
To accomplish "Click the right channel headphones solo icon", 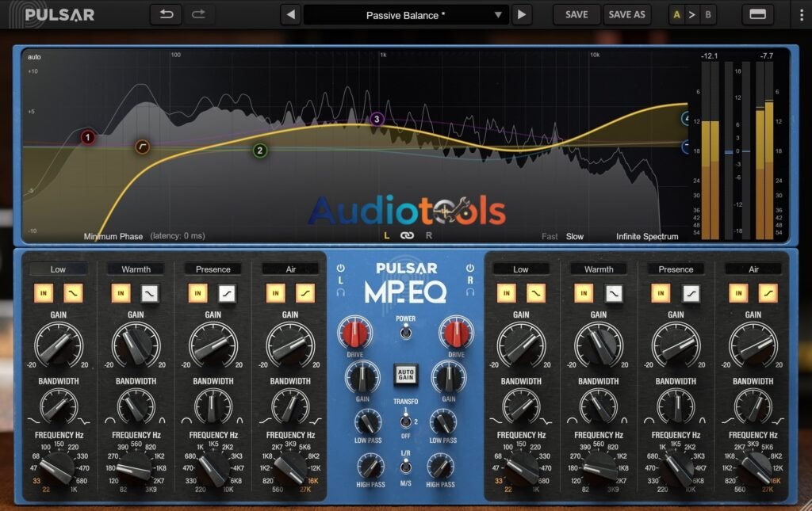I will point(469,292).
